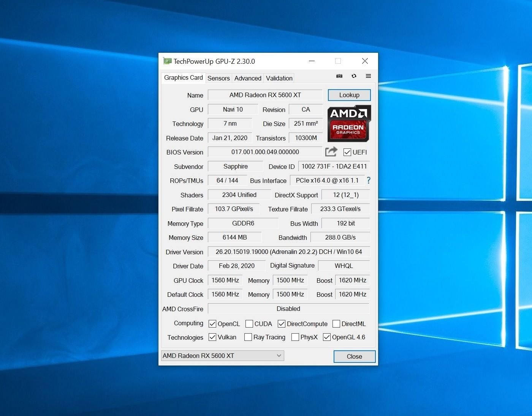Click the Release Date field Jan 21, 2020
This screenshot has height=416, width=532.
(x=230, y=138)
